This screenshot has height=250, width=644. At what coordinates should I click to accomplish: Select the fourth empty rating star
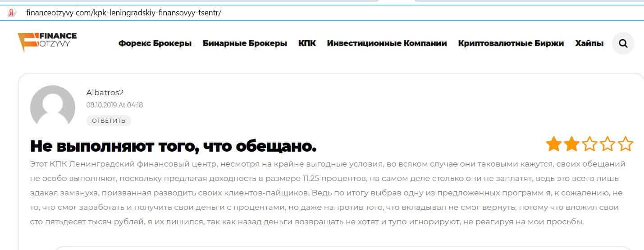pyautogui.click(x=607, y=144)
